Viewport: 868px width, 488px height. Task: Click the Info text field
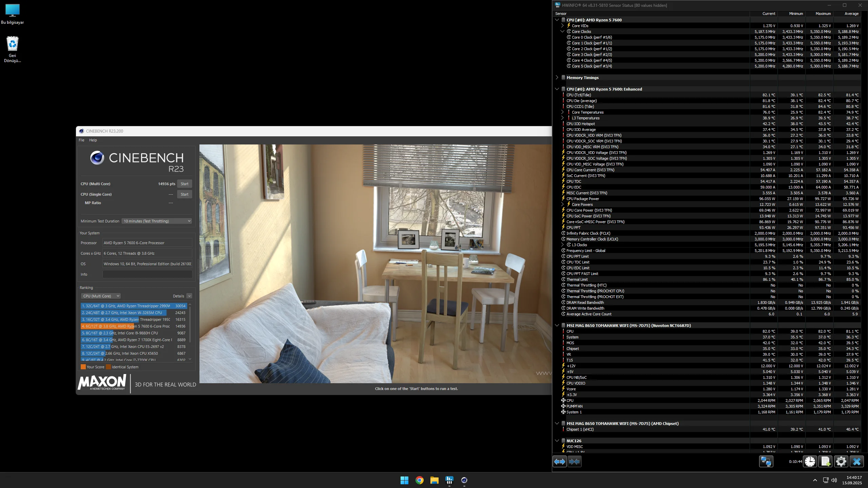click(x=147, y=274)
